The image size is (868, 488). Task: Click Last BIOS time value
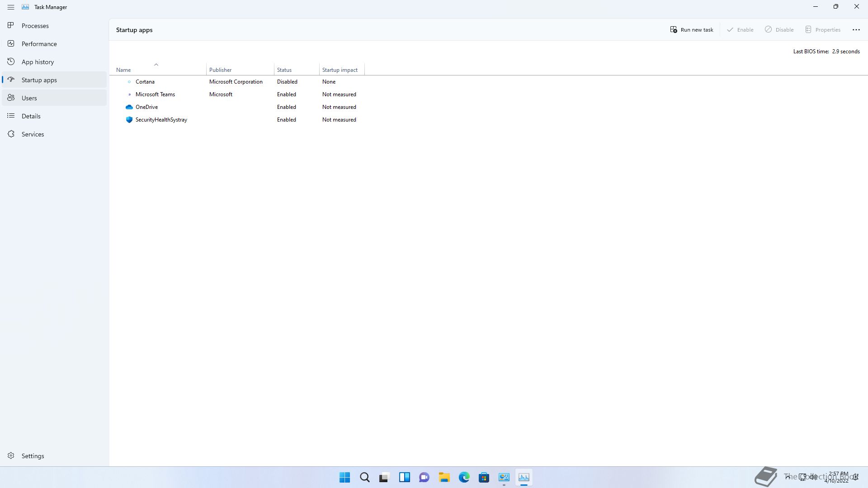click(x=846, y=52)
